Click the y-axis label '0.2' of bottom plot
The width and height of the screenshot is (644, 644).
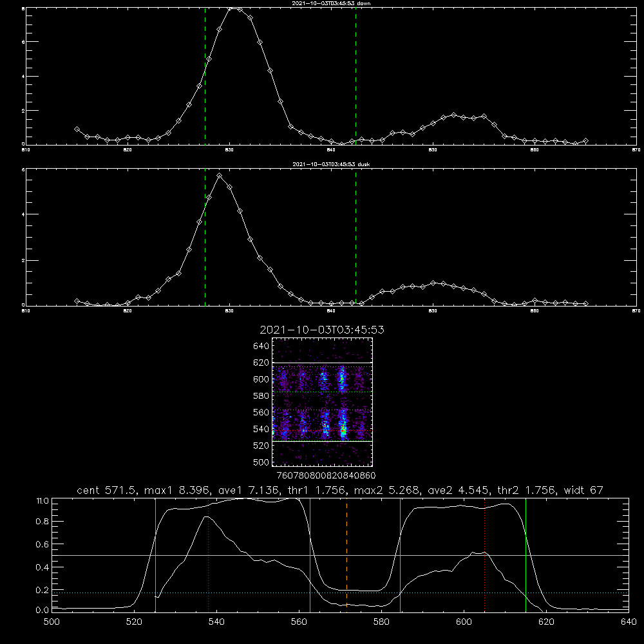(43, 590)
